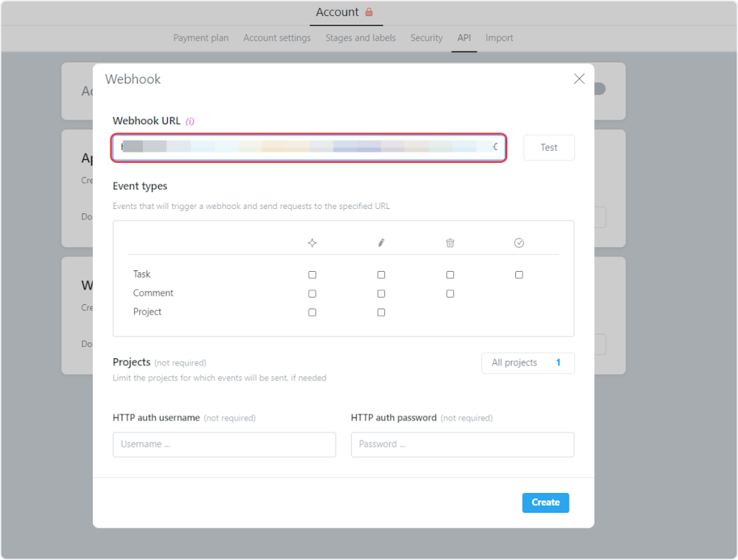Click the created event sparkle icon

pyautogui.click(x=312, y=244)
